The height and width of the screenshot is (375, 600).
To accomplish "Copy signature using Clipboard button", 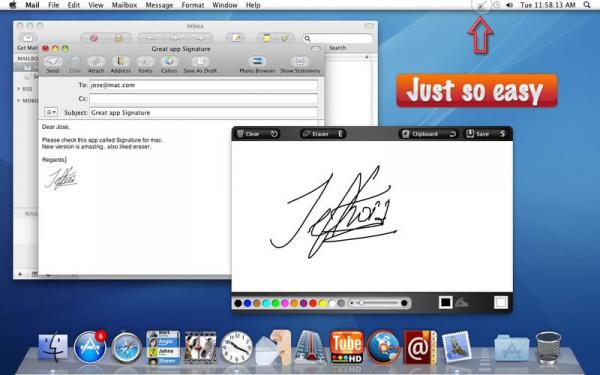I will 429,134.
